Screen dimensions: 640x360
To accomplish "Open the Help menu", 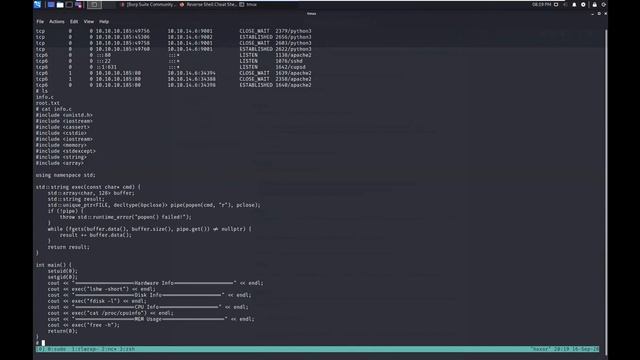I will [x=104, y=22].
